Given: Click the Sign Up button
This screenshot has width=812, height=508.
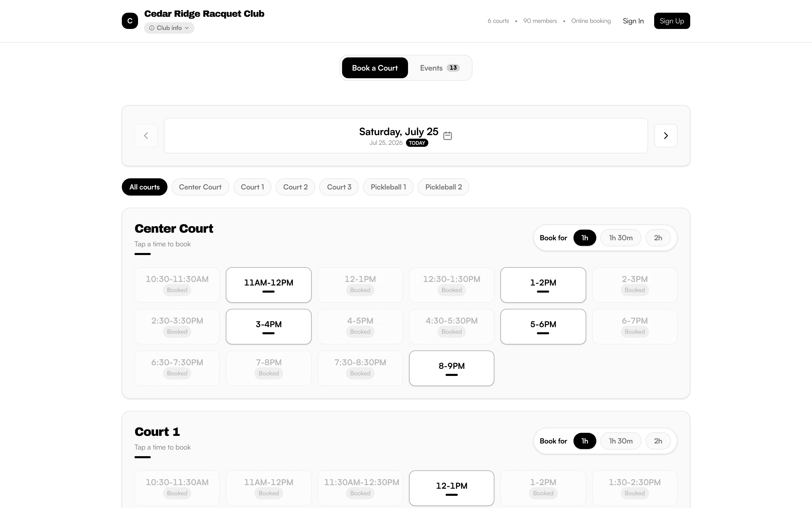Looking at the screenshot, I should (x=672, y=21).
